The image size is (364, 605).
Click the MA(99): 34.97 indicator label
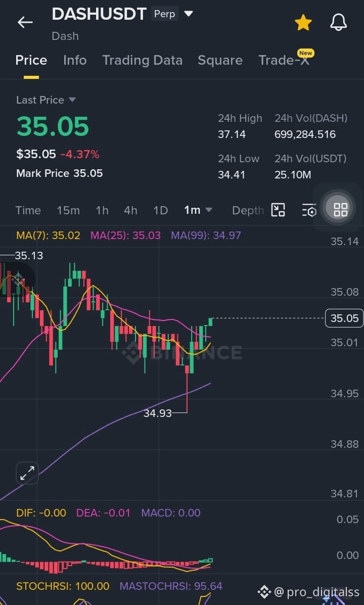[x=206, y=236]
